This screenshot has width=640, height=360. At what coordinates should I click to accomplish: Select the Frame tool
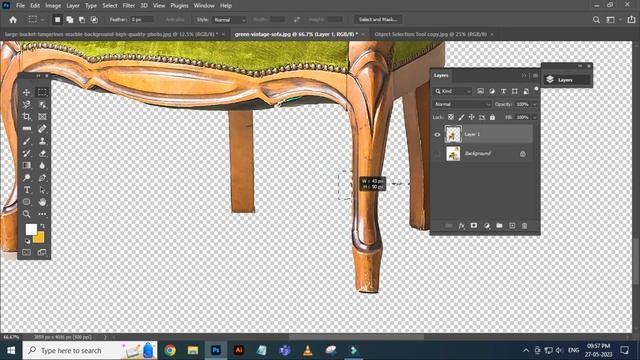[42, 117]
